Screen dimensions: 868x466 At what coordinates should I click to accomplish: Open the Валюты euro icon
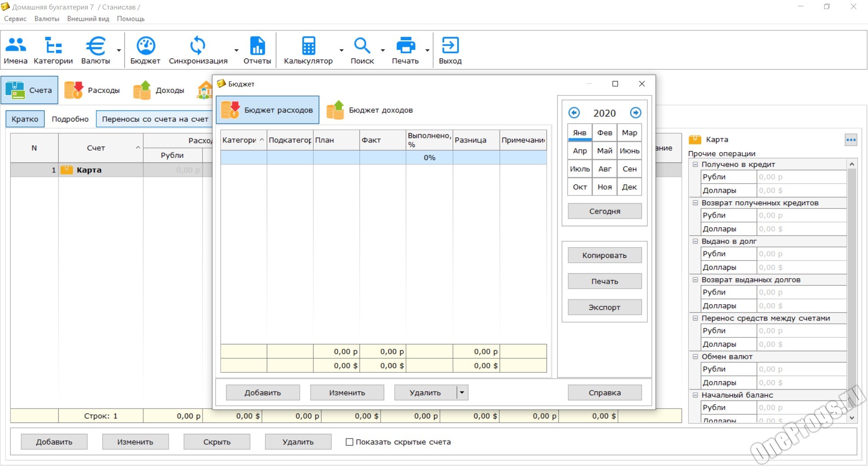96,45
